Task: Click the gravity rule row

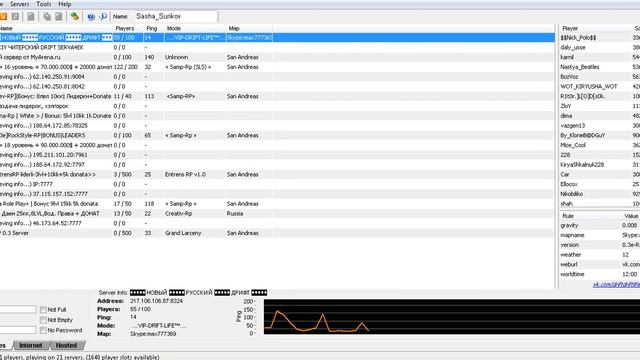Action: (x=600, y=225)
